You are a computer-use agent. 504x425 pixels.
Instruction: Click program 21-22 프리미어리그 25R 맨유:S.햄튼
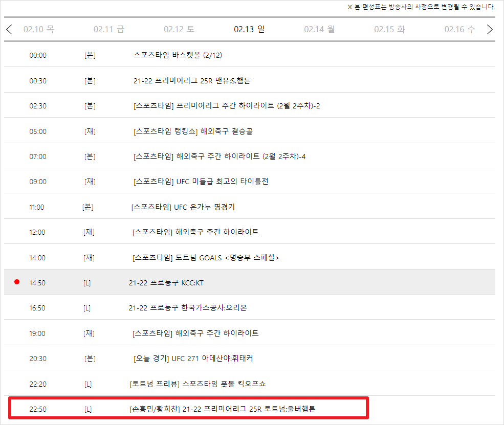point(192,81)
